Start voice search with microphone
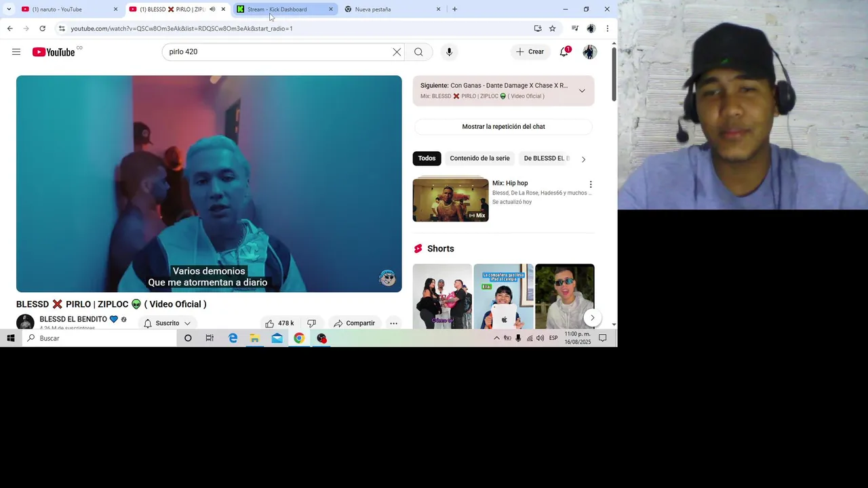868x488 pixels. pyautogui.click(x=449, y=52)
